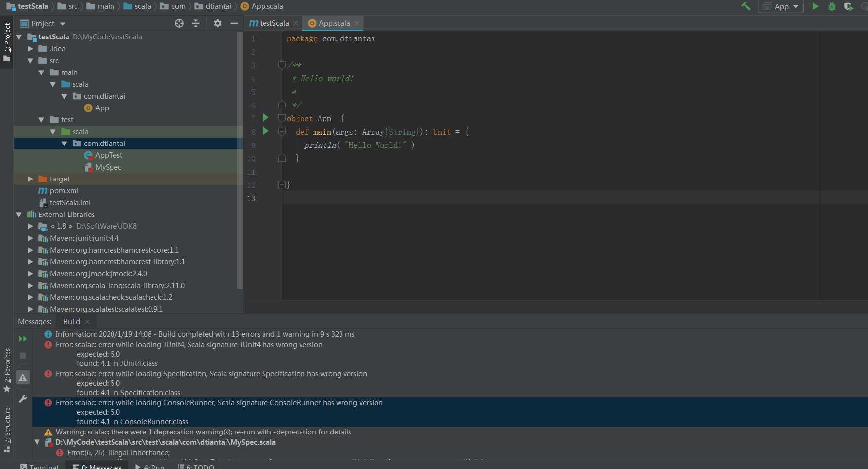Click the stop square icon in Messages
The width and height of the screenshot is (868, 469).
[23, 355]
